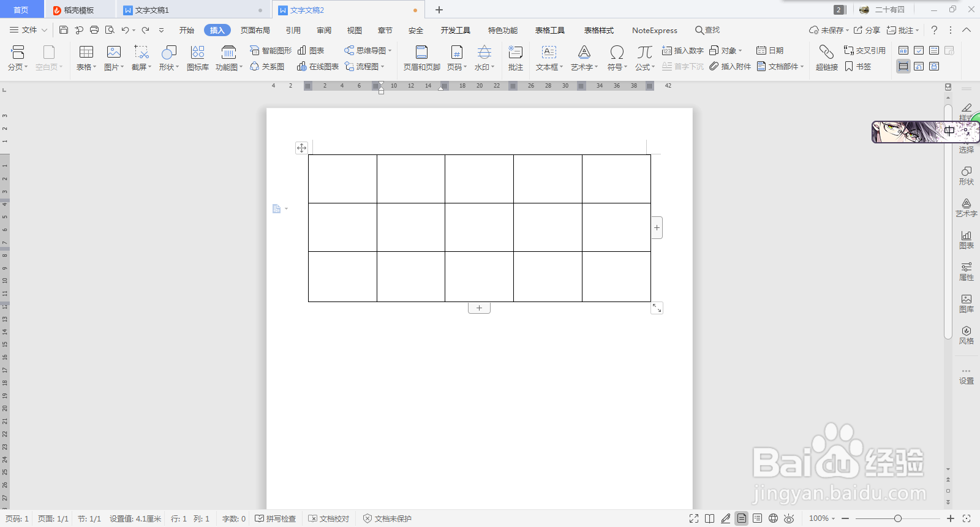Open 艺术字 word art in right sidebar
980x527 pixels.
967,208
